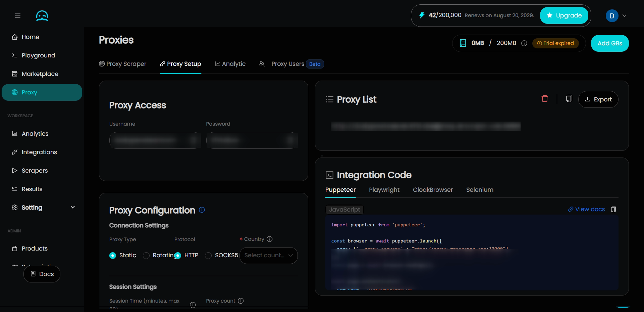The width and height of the screenshot is (644, 312).
Task: Select the CloakBrowser code tab
Action: [x=433, y=190]
